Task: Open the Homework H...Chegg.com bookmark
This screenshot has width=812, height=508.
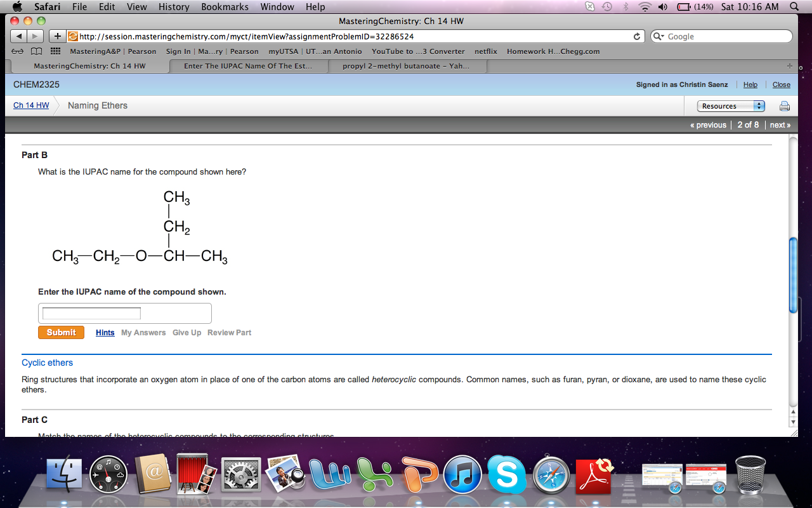Action: click(x=553, y=51)
